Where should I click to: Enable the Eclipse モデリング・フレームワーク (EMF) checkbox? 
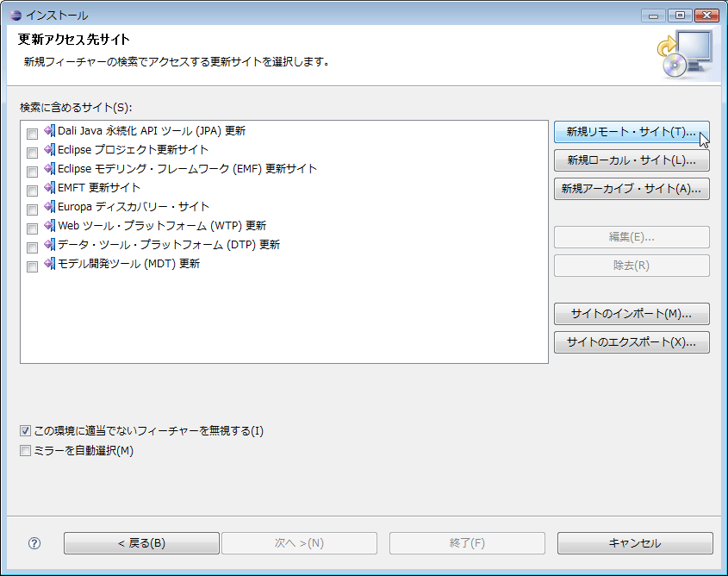(x=32, y=172)
